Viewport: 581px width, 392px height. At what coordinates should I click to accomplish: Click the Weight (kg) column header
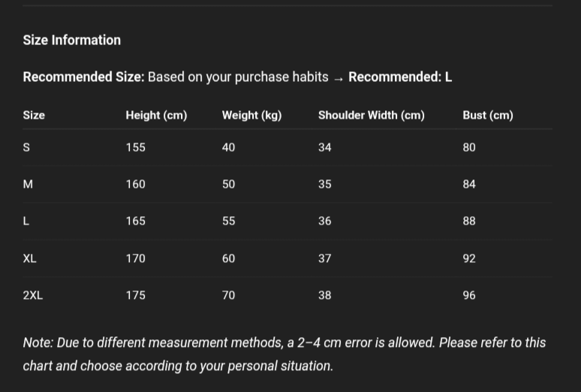pyautogui.click(x=251, y=116)
